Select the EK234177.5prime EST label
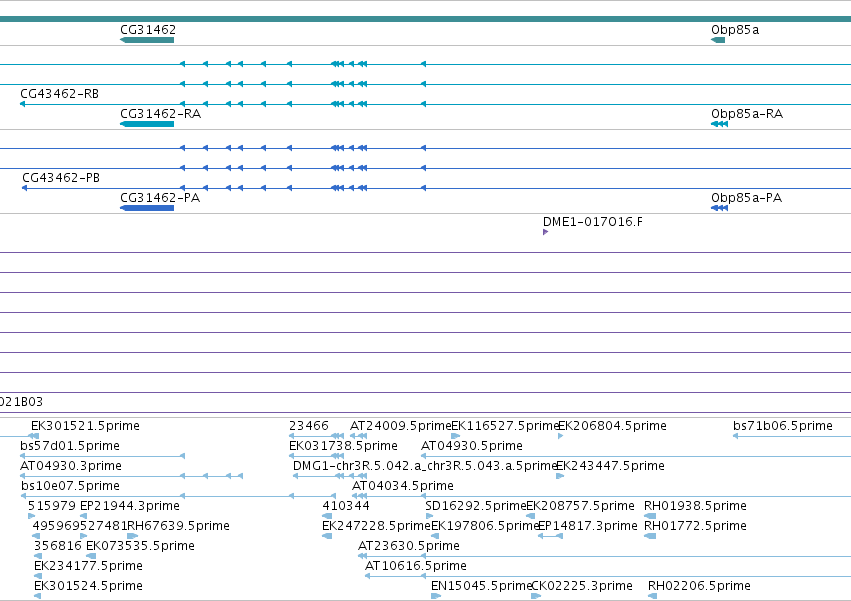The image size is (851, 601). pyautogui.click(x=88, y=567)
